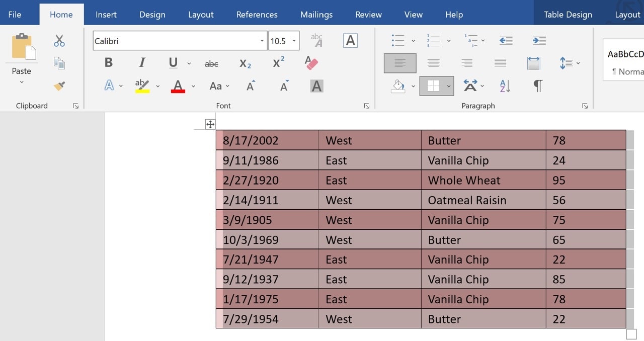This screenshot has width=644, height=341.
Task: Apply strikethrough formatting to text
Action: [x=211, y=63]
